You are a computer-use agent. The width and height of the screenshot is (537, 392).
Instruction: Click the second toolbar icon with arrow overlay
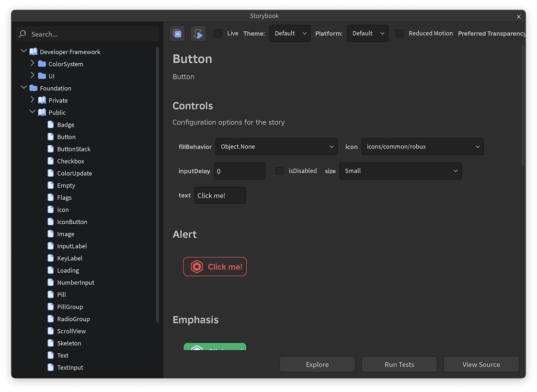(x=198, y=33)
